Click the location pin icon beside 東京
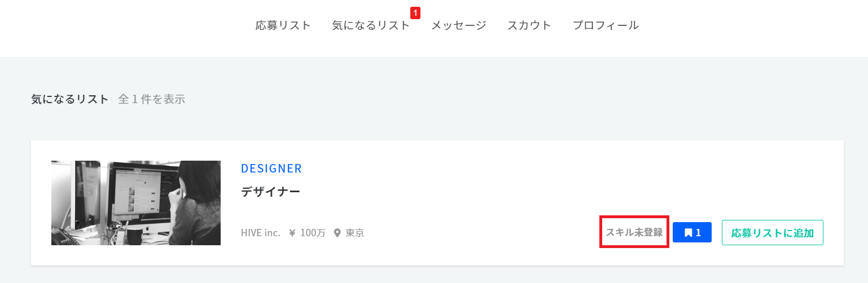868x283 pixels. click(337, 233)
